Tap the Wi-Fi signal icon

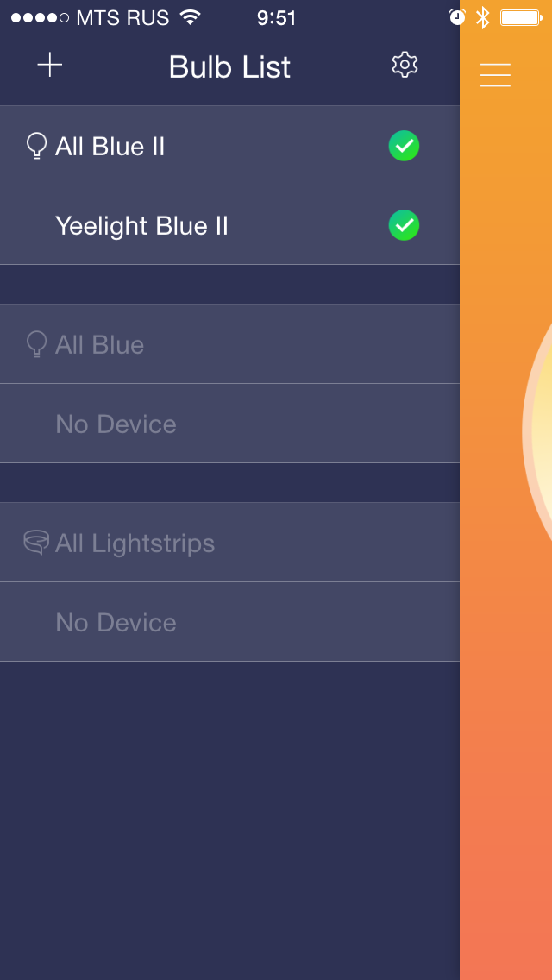(190, 17)
